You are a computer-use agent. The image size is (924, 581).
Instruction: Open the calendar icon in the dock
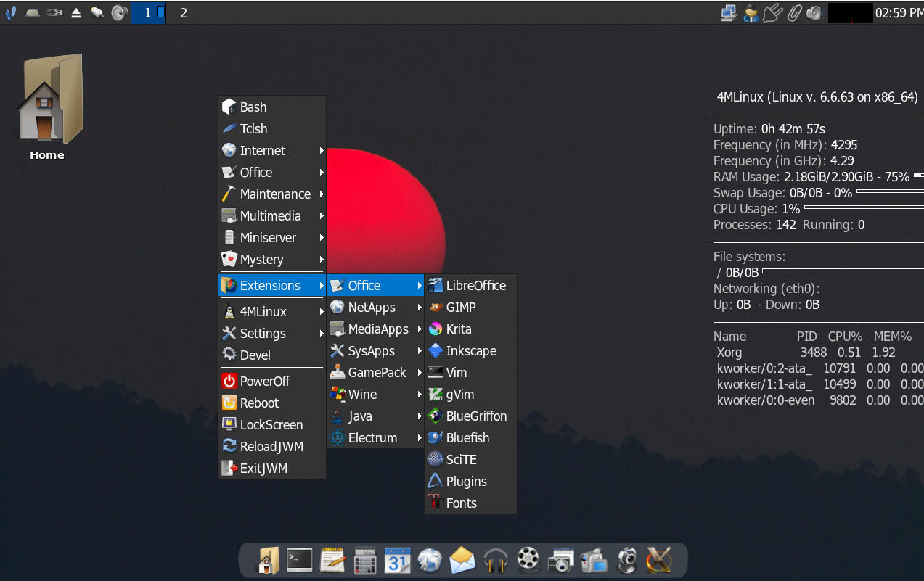397,561
